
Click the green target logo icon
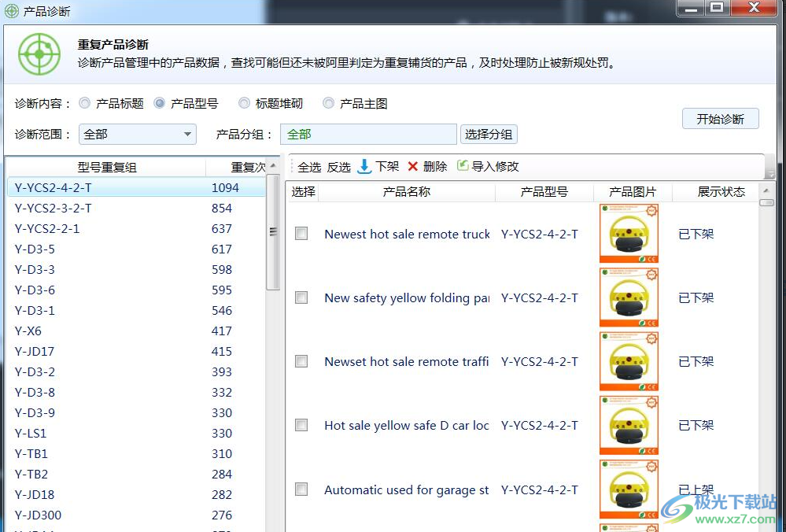(39, 54)
